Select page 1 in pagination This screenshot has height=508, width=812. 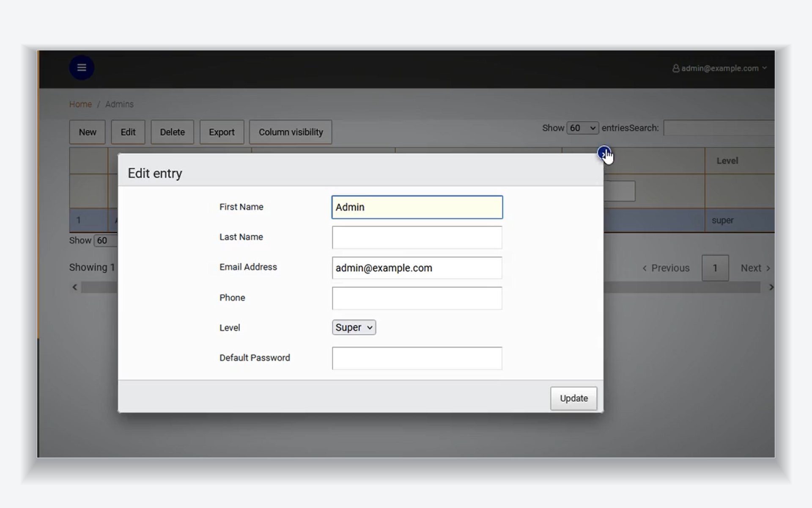(x=715, y=268)
